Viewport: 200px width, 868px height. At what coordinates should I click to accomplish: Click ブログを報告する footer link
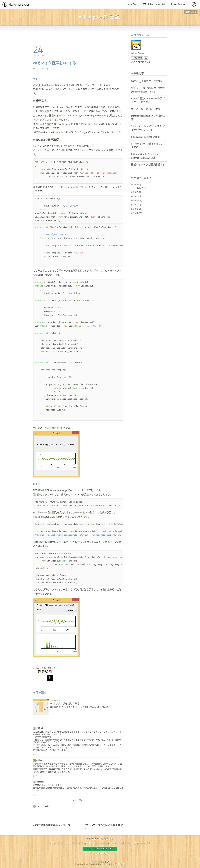[x=115, y=864]
